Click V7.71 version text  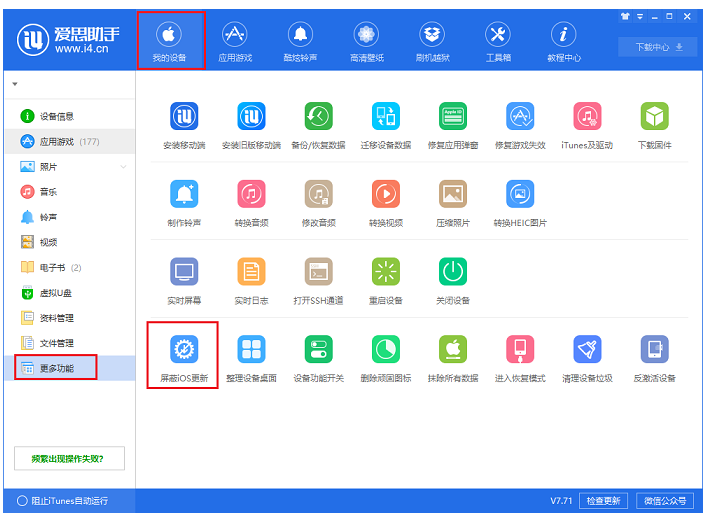(x=561, y=501)
